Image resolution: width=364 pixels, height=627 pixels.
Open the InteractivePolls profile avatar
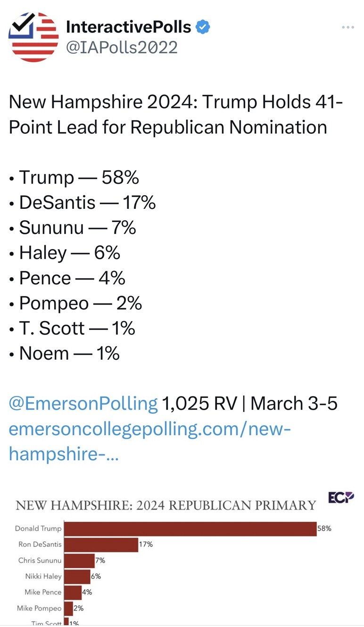coord(33,37)
